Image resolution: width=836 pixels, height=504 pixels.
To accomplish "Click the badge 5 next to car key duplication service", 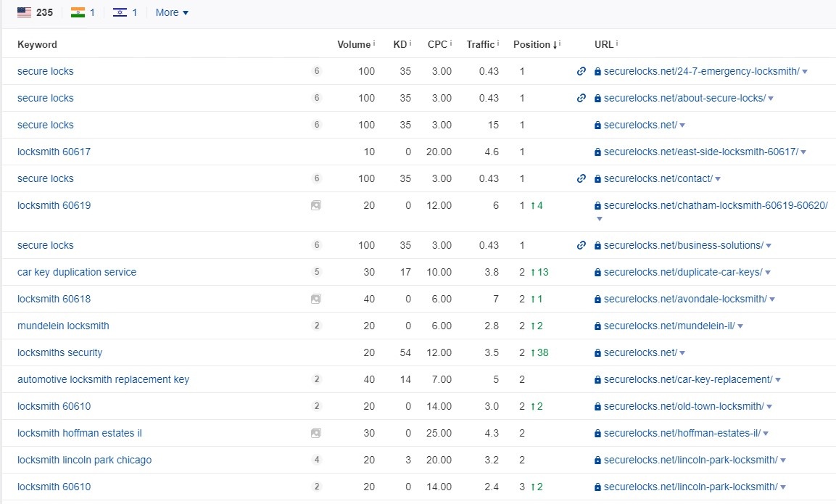I will click(x=316, y=272).
